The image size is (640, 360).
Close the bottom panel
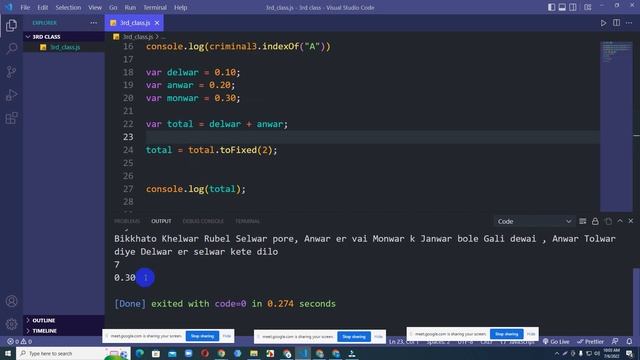(631, 221)
